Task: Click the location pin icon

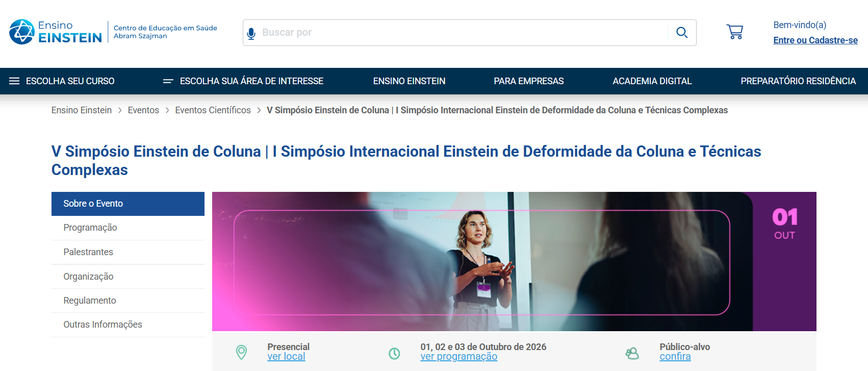Action: [241, 352]
